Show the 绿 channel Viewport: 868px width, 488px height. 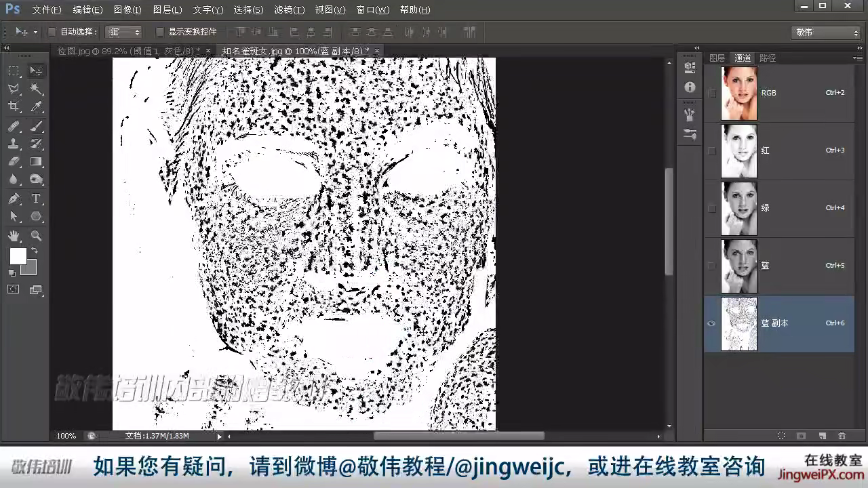711,208
